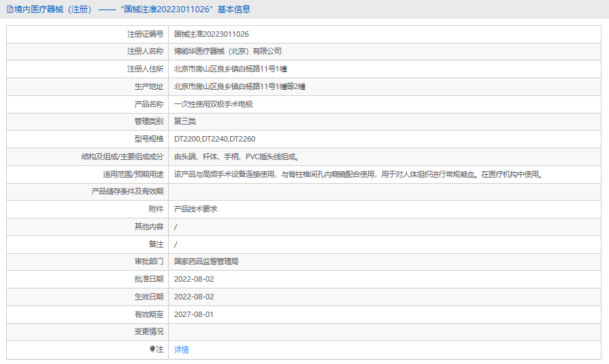Screen dimensions: 609x364
Task: Select the 生效日期 value 2022-08-02
Action: (194, 297)
